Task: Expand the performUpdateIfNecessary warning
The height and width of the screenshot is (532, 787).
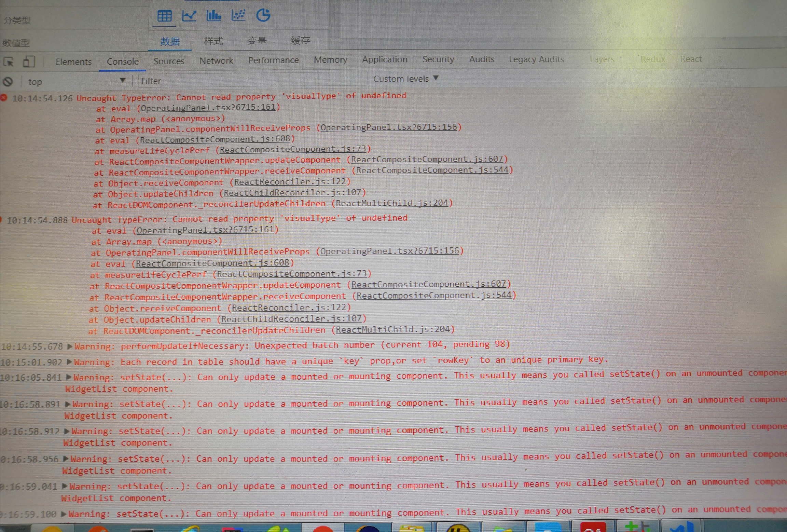Action: 70,346
